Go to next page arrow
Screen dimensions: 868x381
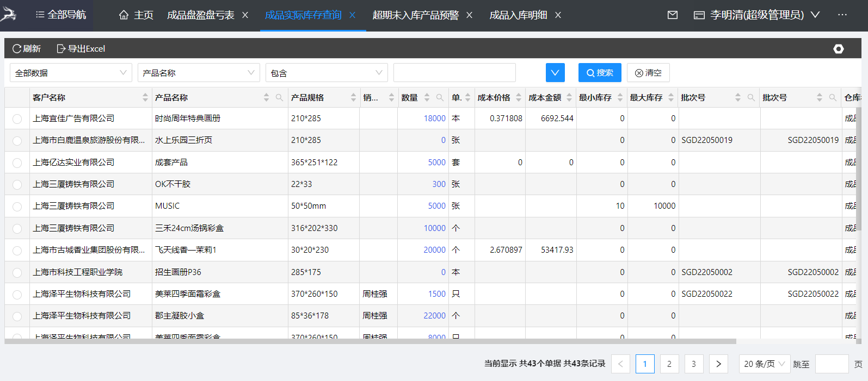[x=718, y=364]
